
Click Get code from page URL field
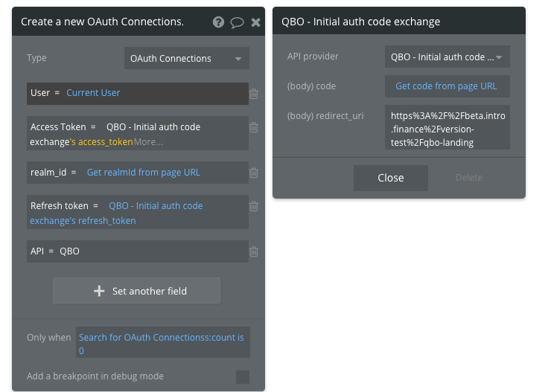[x=446, y=86]
